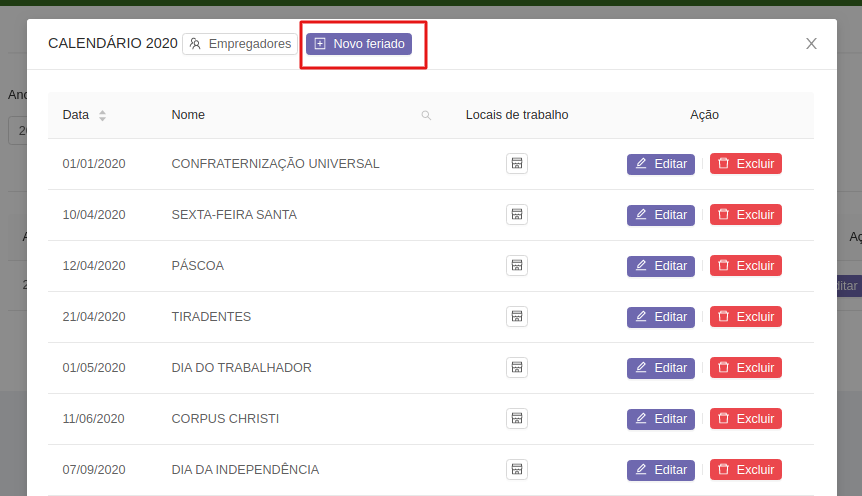Click the search icon in Nome column
This screenshot has height=496, width=862.
pyautogui.click(x=426, y=115)
